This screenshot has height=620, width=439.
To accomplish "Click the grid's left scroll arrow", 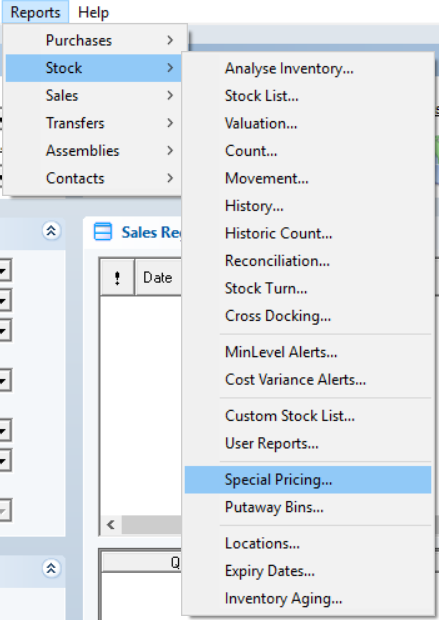I will point(111,525).
